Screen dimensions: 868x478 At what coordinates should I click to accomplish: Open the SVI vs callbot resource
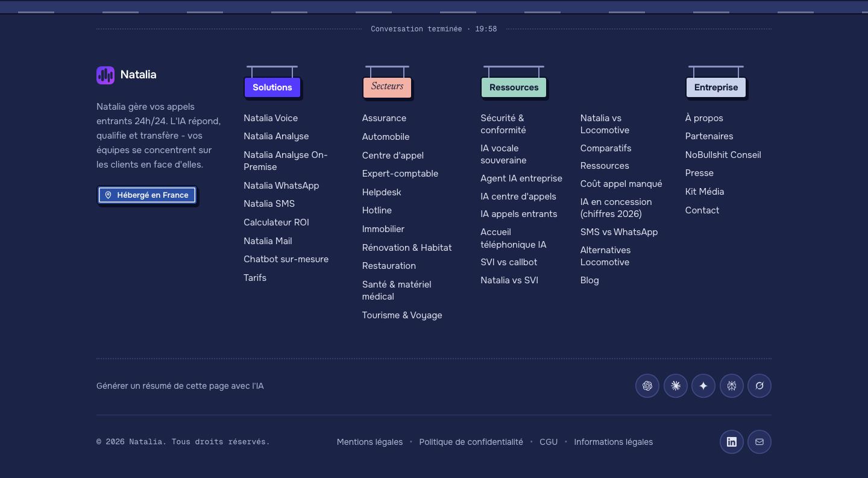[509, 262]
